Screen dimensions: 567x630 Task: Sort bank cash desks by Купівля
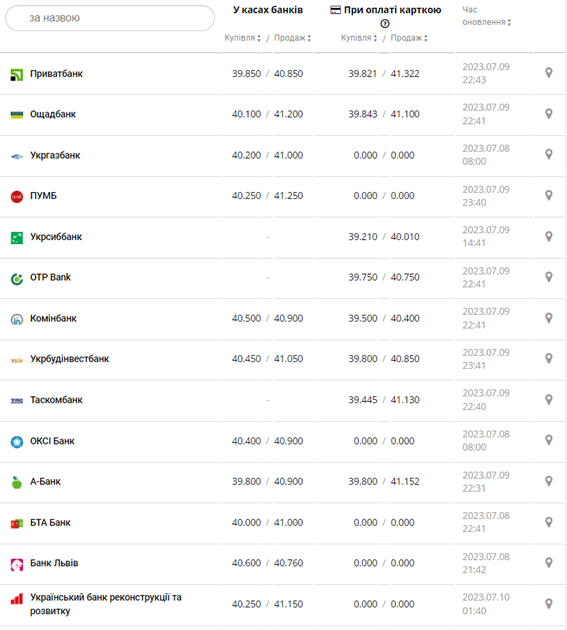point(242,38)
